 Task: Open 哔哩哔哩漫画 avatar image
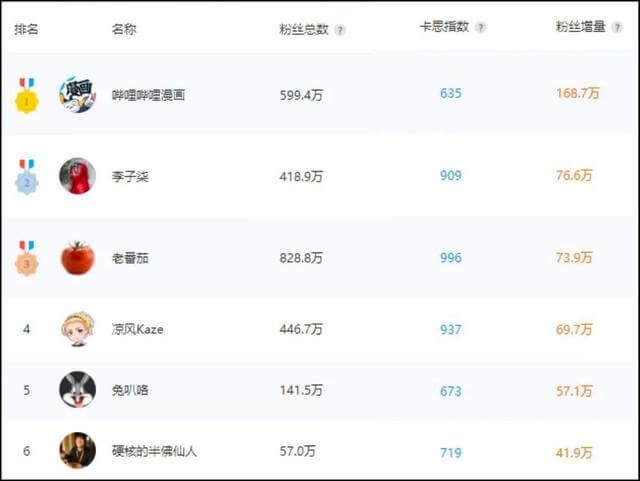(x=77, y=95)
